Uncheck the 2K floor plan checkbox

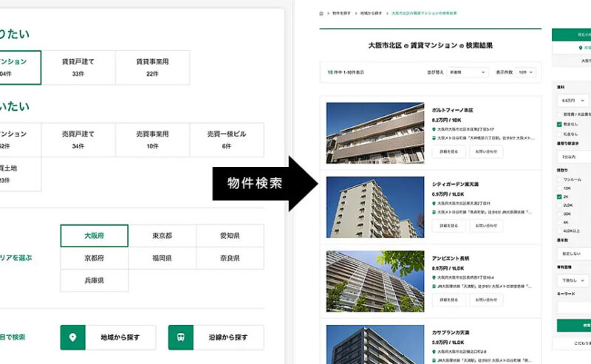[559, 197]
